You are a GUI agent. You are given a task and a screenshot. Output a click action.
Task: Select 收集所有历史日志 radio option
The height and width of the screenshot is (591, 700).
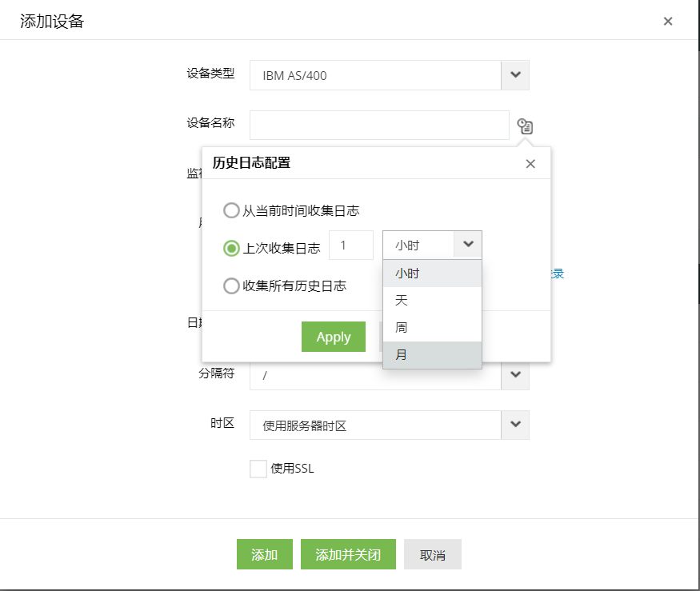(x=231, y=286)
